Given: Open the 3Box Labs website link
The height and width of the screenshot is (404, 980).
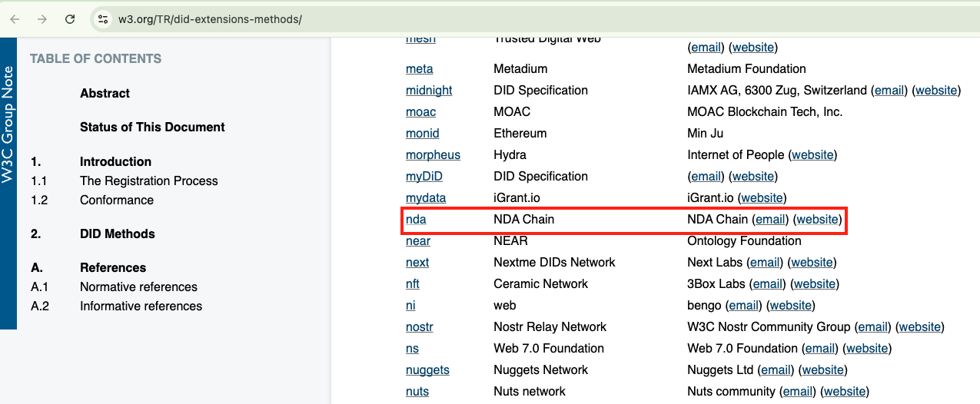Looking at the screenshot, I should pos(815,283).
